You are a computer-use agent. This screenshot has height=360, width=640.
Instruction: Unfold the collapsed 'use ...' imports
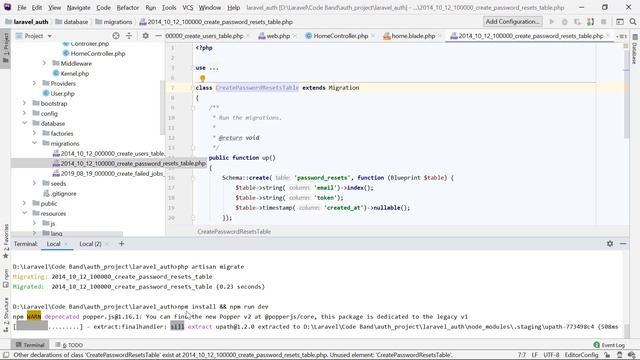(214, 68)
